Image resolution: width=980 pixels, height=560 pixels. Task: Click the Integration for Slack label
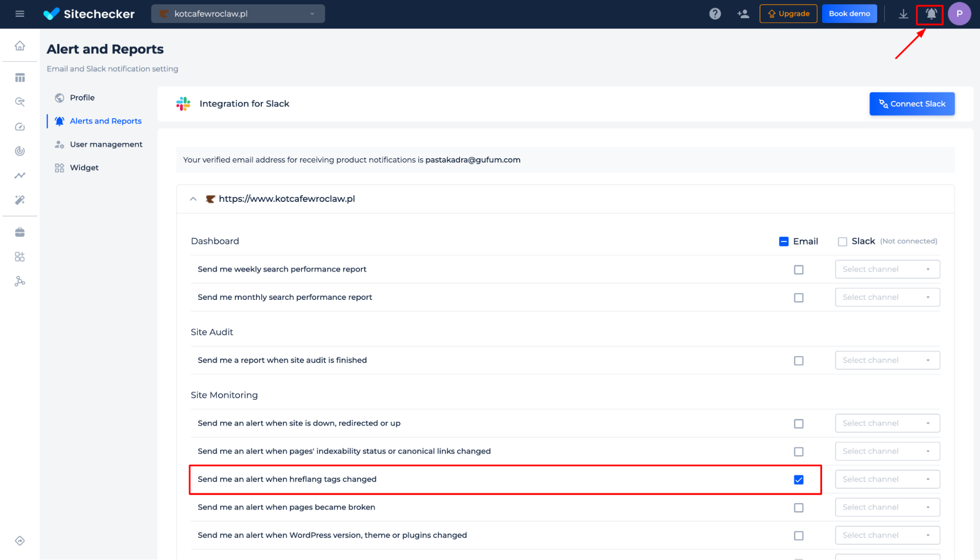point(244,104)
